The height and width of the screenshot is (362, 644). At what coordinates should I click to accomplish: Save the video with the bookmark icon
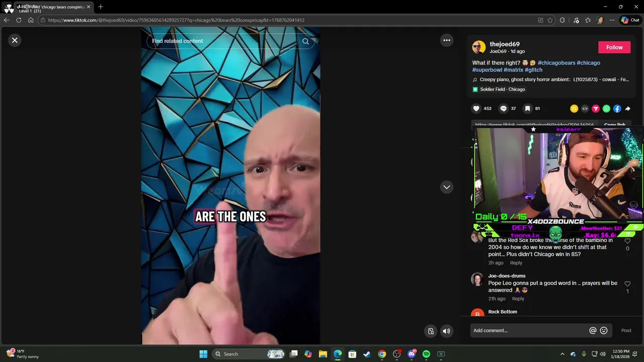click(x=527, y=109)
